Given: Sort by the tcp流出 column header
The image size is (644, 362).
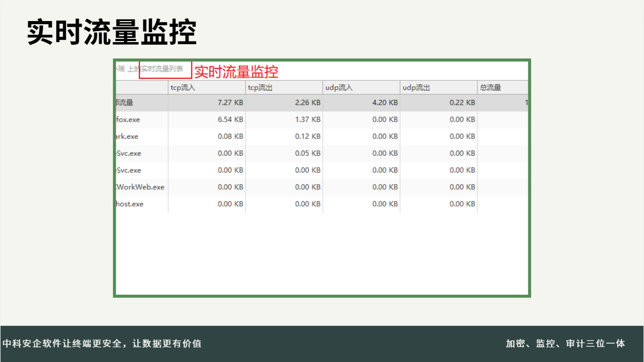Looking at the screenshot, I should tap(284, 87).
